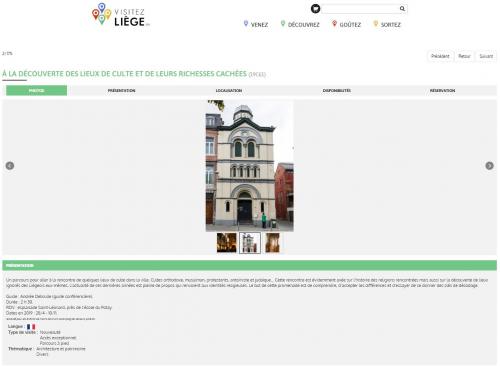500x366 pixels.
Task: Open the SORTEZ menu
Action: pyautogui.click(x=391, y=25)
